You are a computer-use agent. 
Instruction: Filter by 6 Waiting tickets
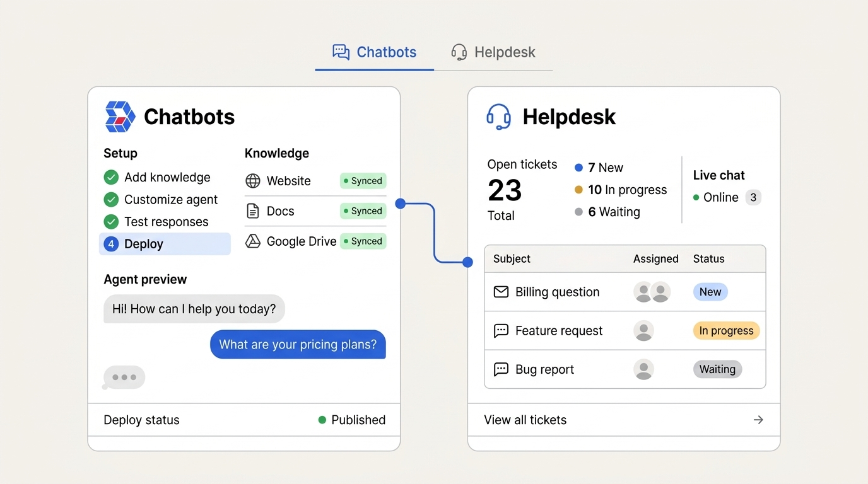(607, 212)
